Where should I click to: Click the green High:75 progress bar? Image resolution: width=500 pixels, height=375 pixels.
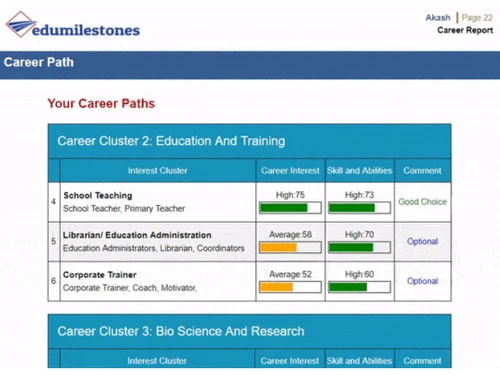(x=290, y=208)
